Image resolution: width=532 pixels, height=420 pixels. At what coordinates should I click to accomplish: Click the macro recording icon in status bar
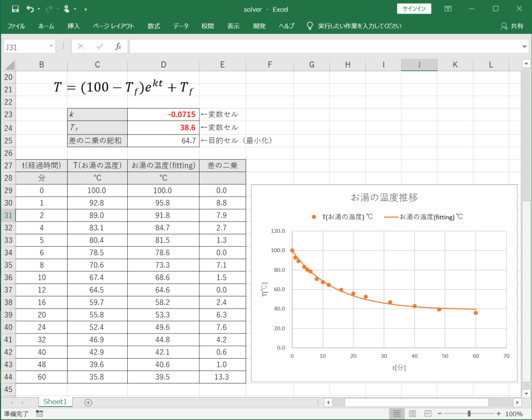coord(39,414)
